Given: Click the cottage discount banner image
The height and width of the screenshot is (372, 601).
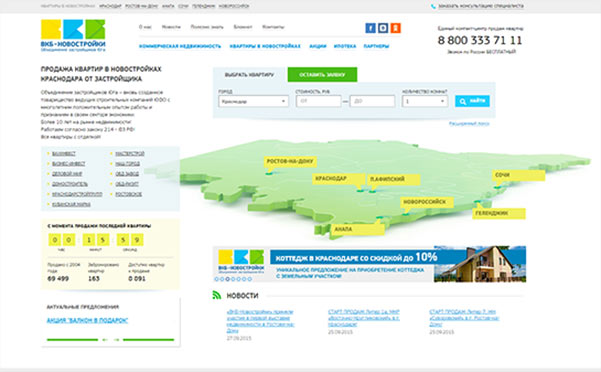Looking at the screenshot, I should click(x=369, y=264).
